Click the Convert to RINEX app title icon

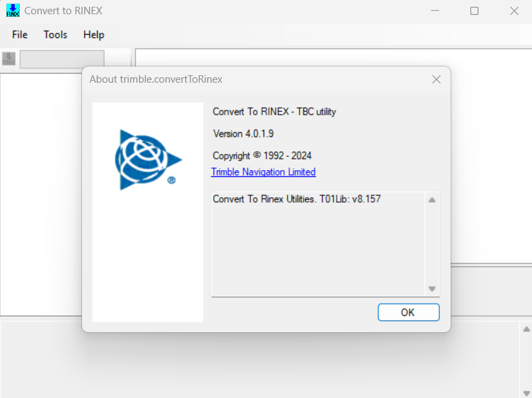[x=13, y=11]
